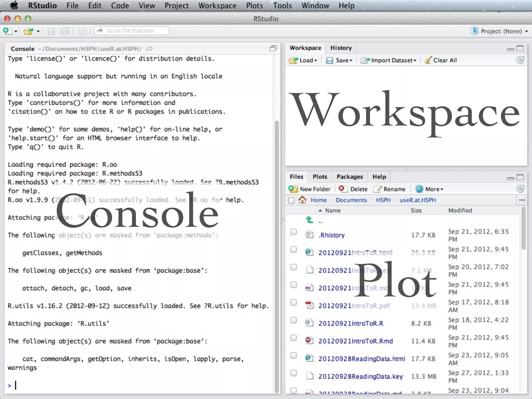Go to parent directory up arrow
Image resolution: width=532 pixels, height=399 pixels.
pyautogui.click(x=309, y=220)
